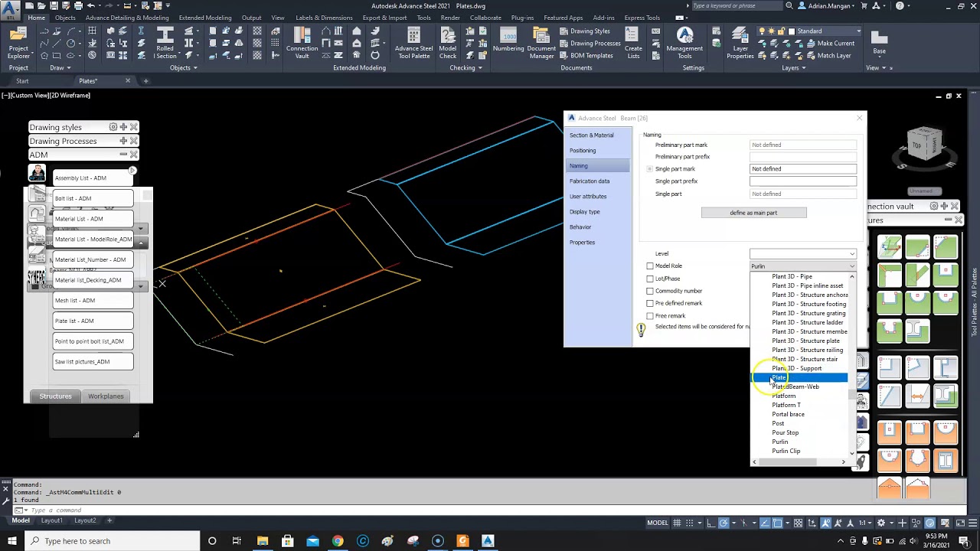
Task: Close the Drawing Processes palette
Action: (134, 141)
